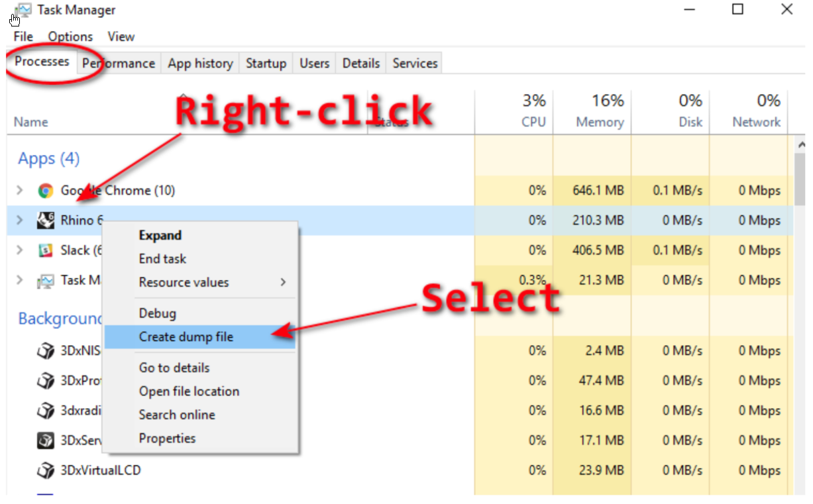Expand the Task Manager process group
Image resolution: width=813 pixels, height=504 pixels.
click(x=20, y=280)
